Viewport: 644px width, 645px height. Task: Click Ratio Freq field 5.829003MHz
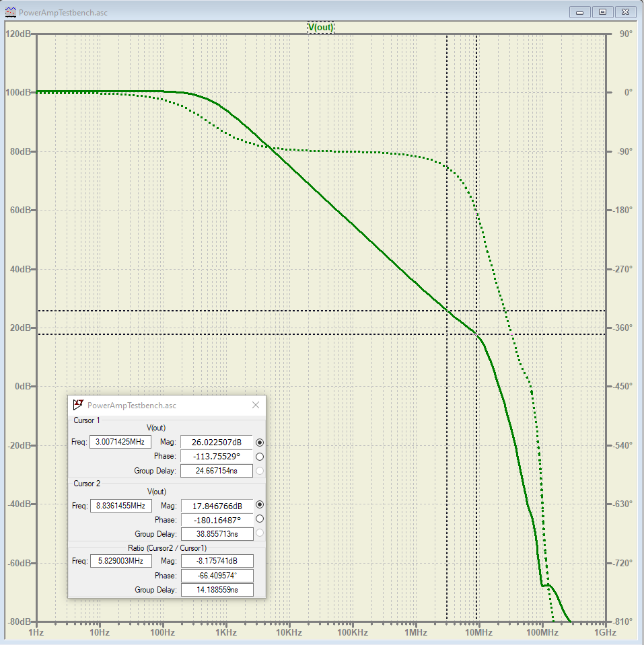pyautogui.click(x=120, y=561)
